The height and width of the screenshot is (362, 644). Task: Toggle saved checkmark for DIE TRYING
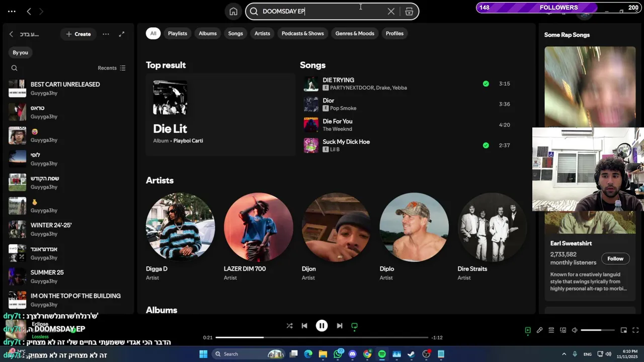486,84
